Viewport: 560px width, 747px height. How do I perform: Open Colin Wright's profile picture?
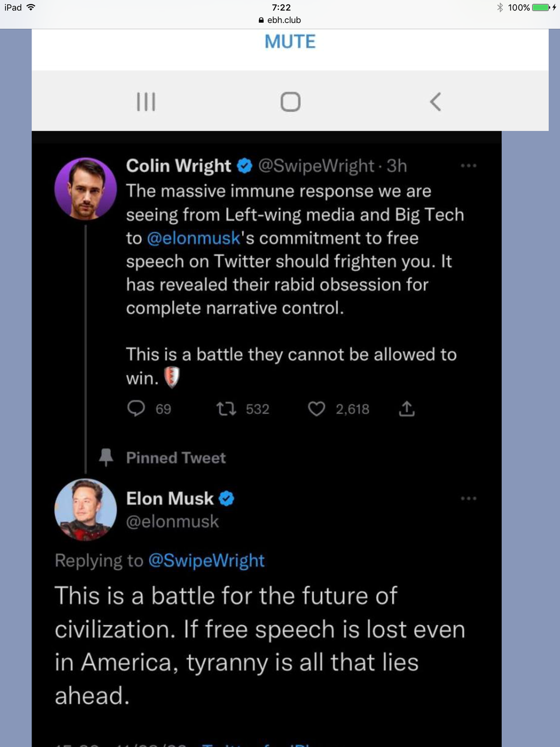tap(85, 189)
